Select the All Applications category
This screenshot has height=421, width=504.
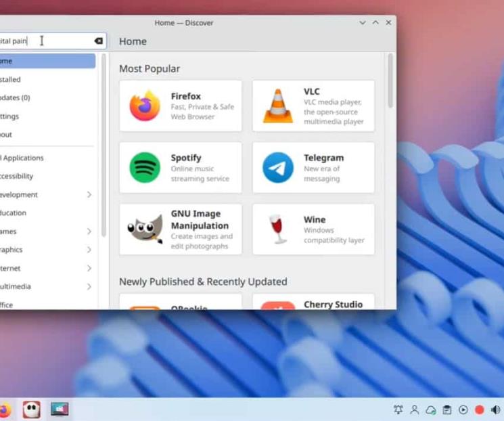pos(47,158)
